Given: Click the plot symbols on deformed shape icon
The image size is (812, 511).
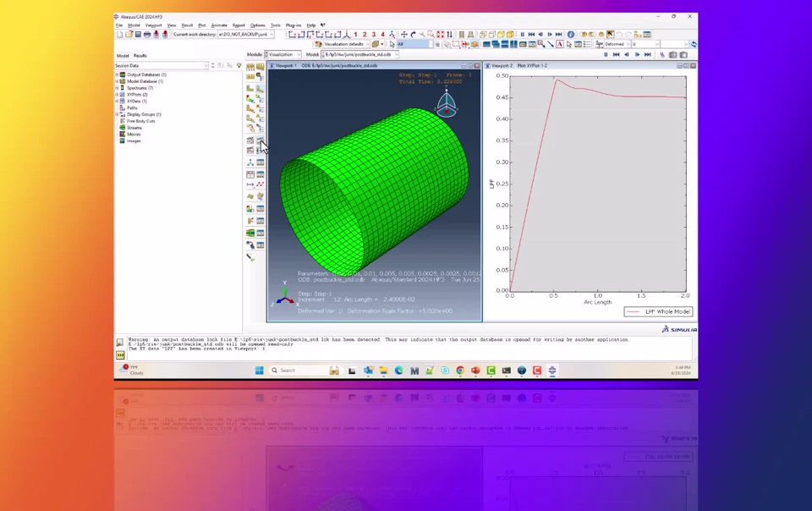Looking at the screenshot, I should [x=250, y=108].
